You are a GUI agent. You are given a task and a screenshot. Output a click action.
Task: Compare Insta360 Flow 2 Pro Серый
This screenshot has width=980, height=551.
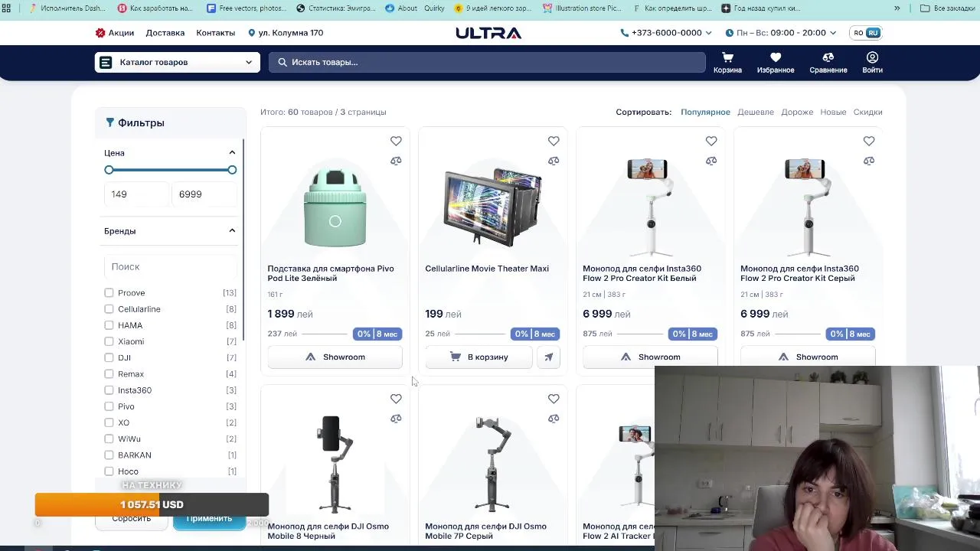pyautogui.click(x=869, y=161)
